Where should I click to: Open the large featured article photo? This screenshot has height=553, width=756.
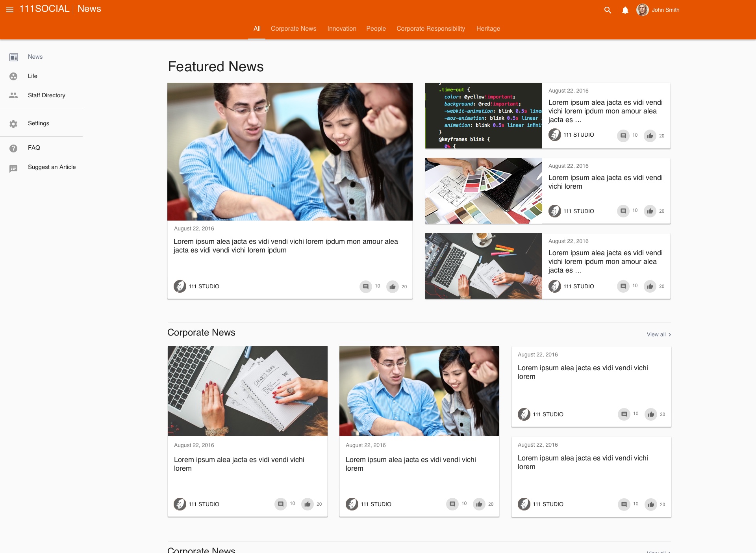click(290, 152)
